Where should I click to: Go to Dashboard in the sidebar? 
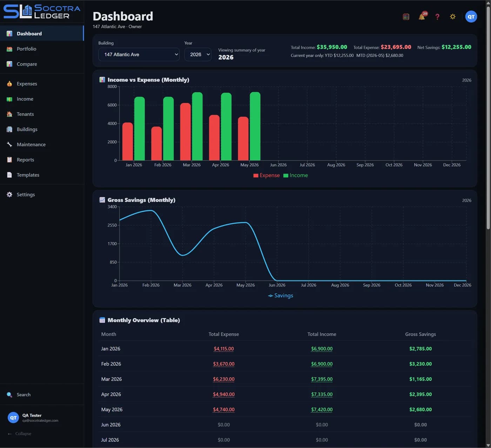[42, 34]
